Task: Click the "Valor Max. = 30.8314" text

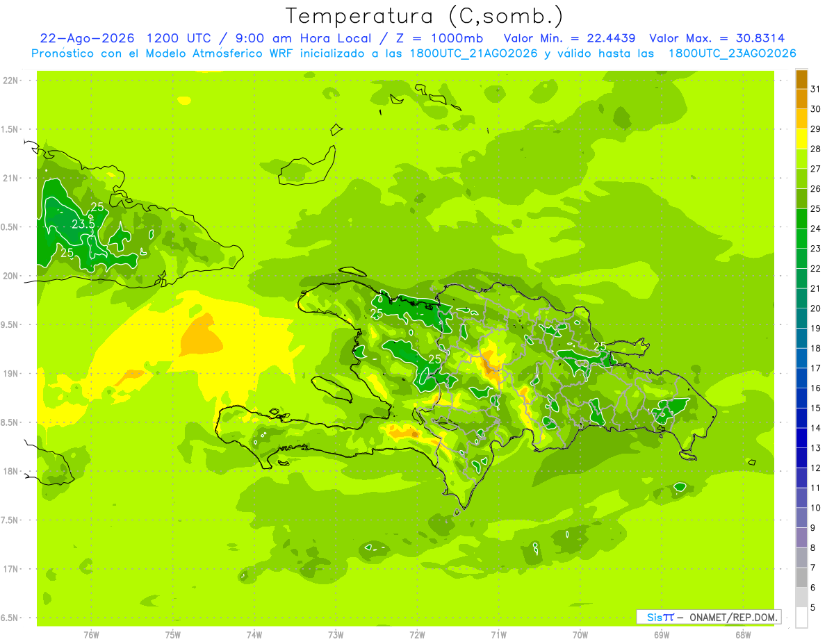Action: pyautogui.click(x=717, y=38)
